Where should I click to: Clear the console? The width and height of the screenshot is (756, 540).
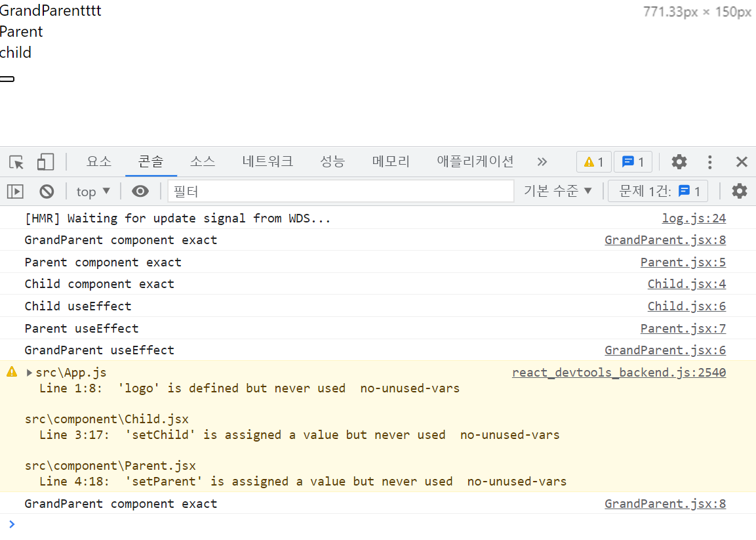(47, 192)
